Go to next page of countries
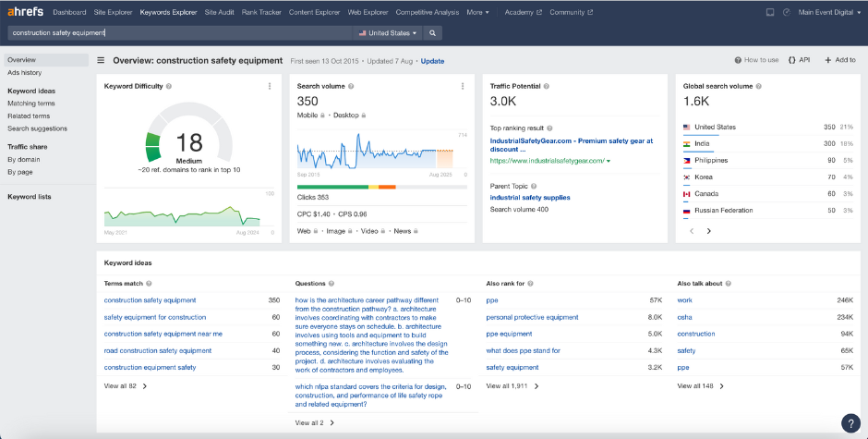This screenshot has height=439, width=868. click(709, 230)
